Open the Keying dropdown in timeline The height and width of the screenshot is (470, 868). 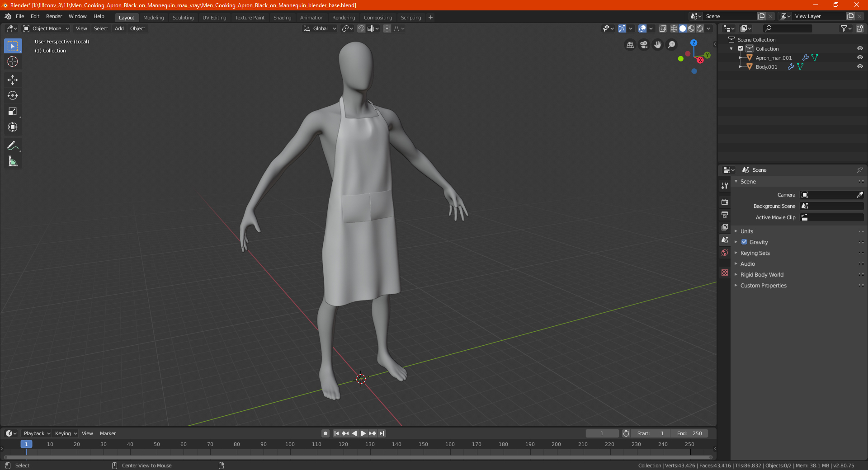click(66, 433)
